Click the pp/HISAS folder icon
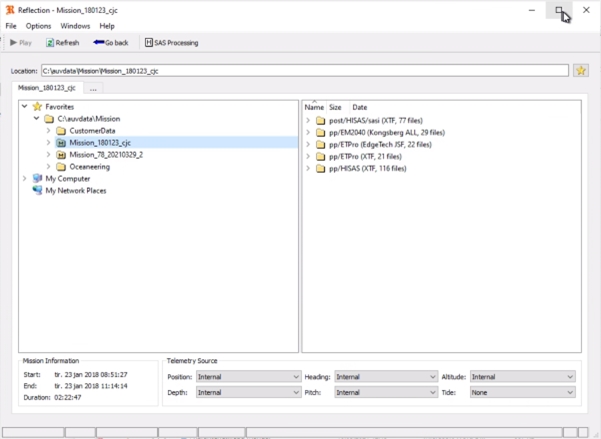This screenshot has height=439, width=601. tap(320, 169)
